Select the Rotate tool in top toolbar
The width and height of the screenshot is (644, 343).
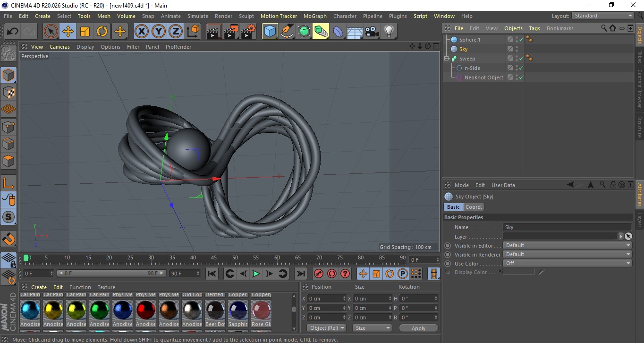102,32
